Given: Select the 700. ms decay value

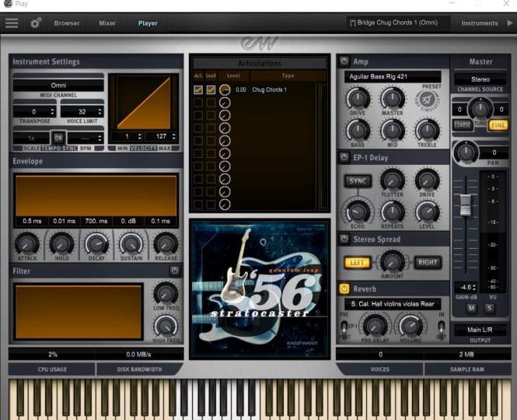Looking at the screenshot, I should 96,221.
